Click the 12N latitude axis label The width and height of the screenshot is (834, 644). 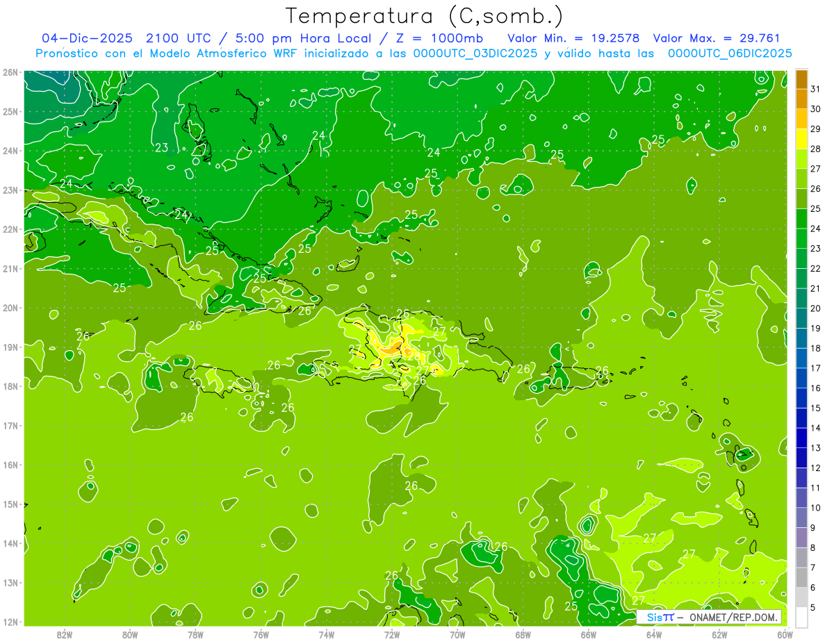[x=10, y=622]
